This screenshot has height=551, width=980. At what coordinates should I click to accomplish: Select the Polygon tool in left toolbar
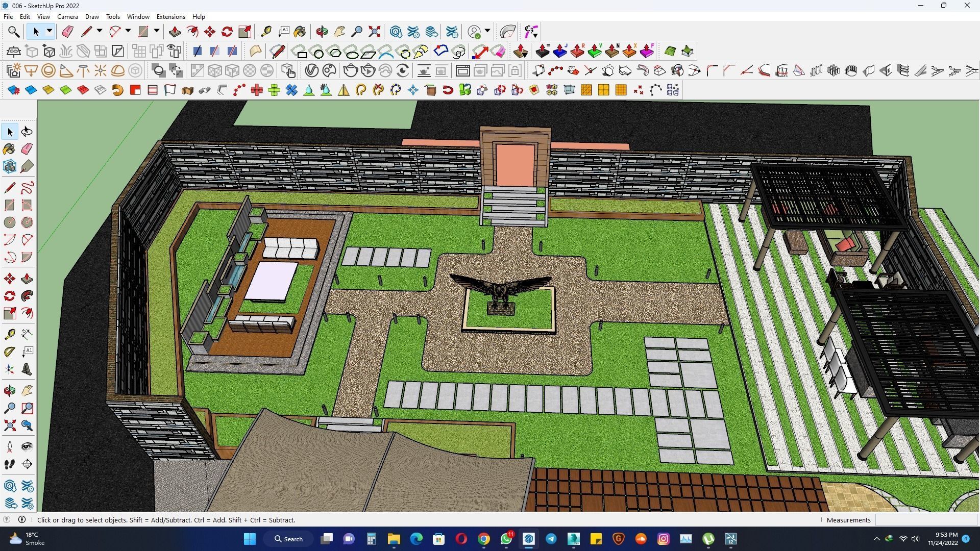coord(27,222)
